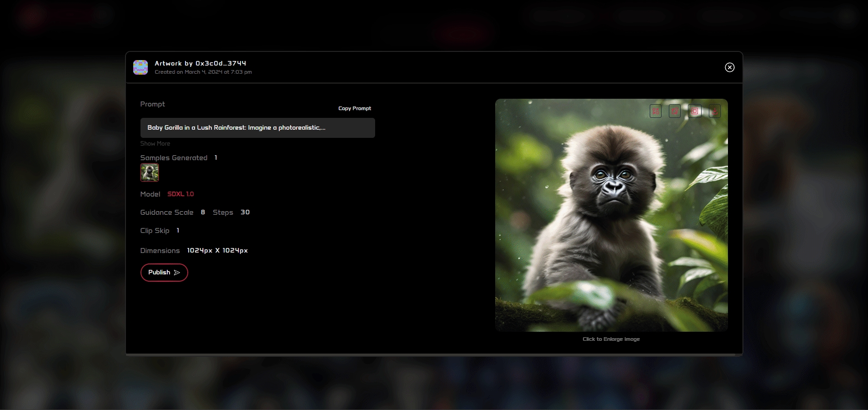Image resolution: width=868 pixels, height=410 pixels.
Task: Click the creation date text
Action: (203, 72)
